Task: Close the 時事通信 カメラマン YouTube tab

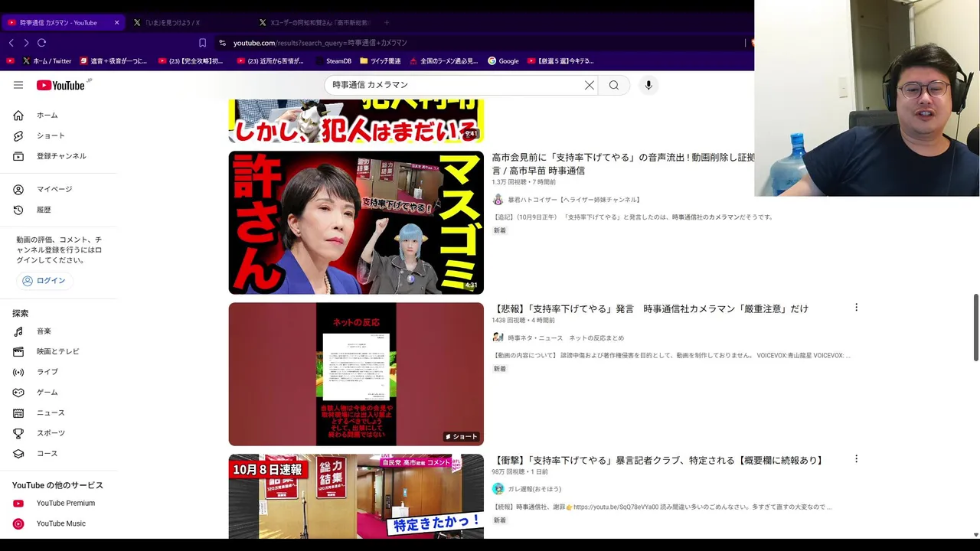Action: click(116, 22)
